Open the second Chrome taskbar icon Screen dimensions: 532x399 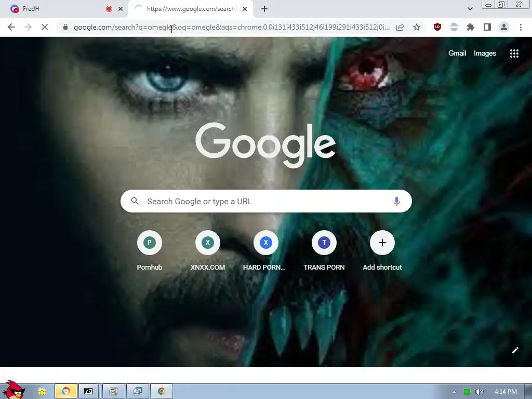(162, 392)
